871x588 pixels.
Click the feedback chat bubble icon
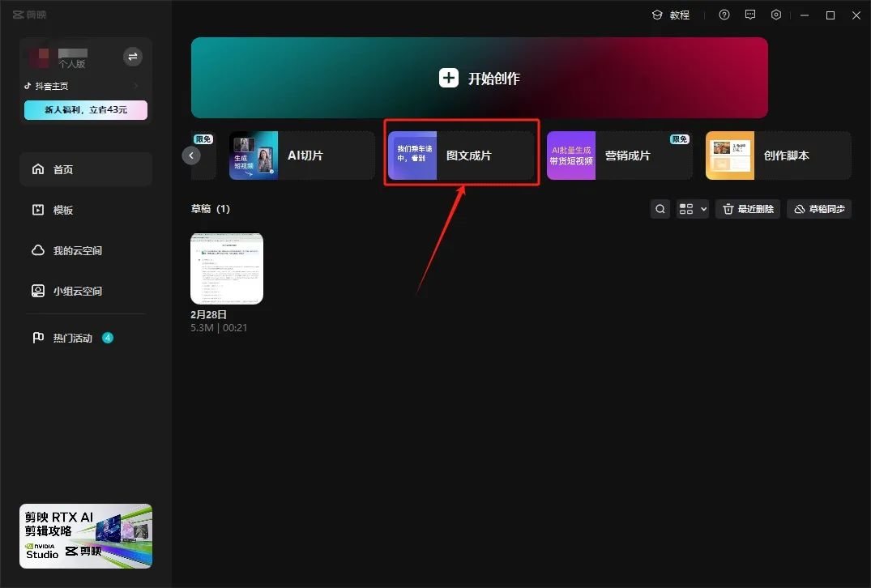point(750,15)
